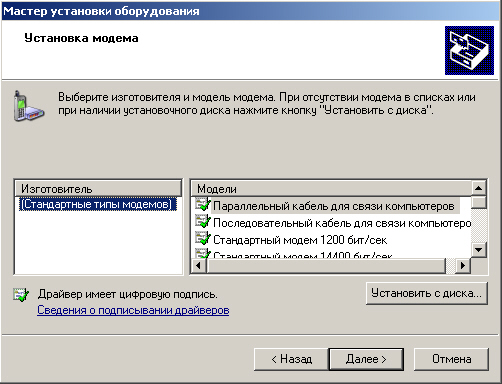Click the signed-driver icon beside Последовательный кабель
Image resolution: width=502 pixels, height=384 pixels.
point(203,221)
